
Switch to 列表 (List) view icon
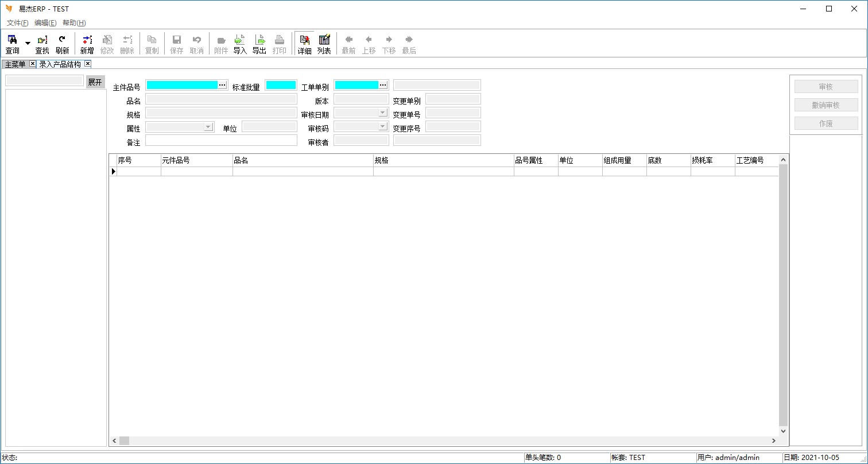click(x=324, y=44)
